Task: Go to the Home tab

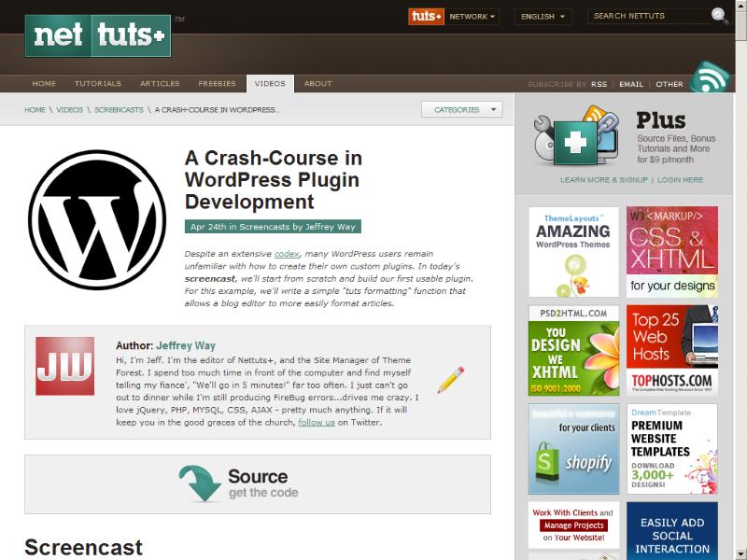Action: click(44, 83)
